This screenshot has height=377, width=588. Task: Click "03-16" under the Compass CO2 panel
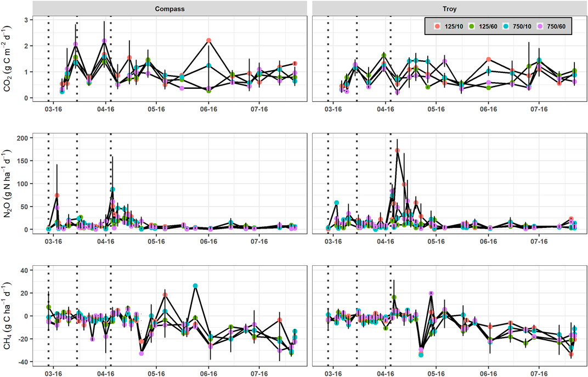[x=54, y=109]
